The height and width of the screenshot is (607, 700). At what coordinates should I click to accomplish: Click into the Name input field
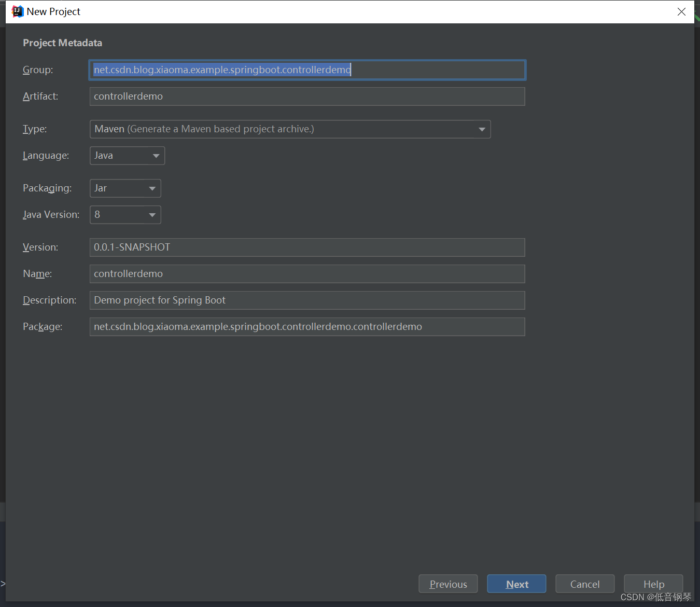point(307,274)
